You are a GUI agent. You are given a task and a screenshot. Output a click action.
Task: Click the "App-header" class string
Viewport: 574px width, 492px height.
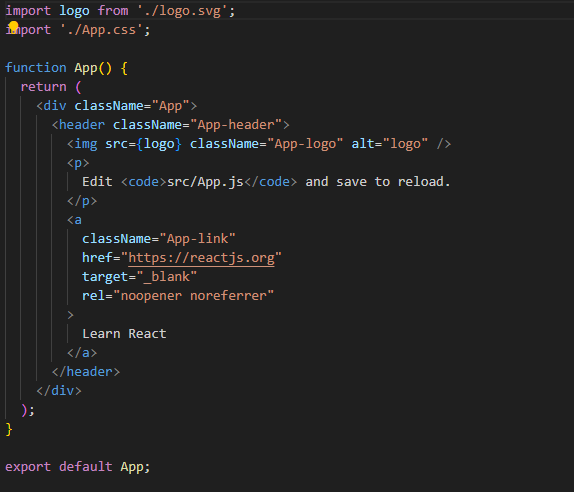point(236,125)
